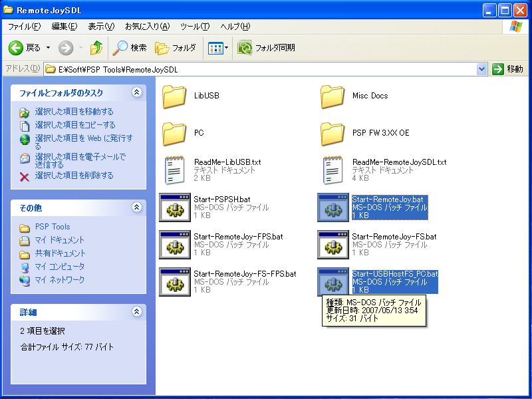Open マイ ネットワーク link
Screen dimensions: 532x399
coord(60,280)
